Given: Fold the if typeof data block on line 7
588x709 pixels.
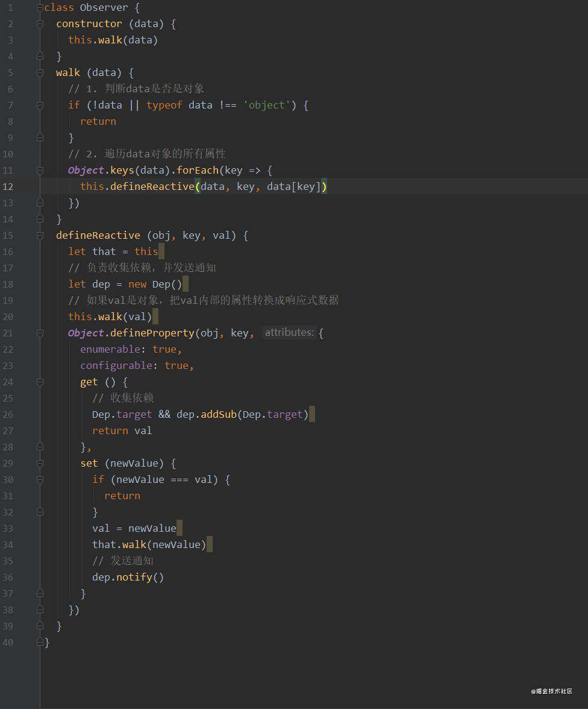Looking at the screenshot, I should (40, 106).
